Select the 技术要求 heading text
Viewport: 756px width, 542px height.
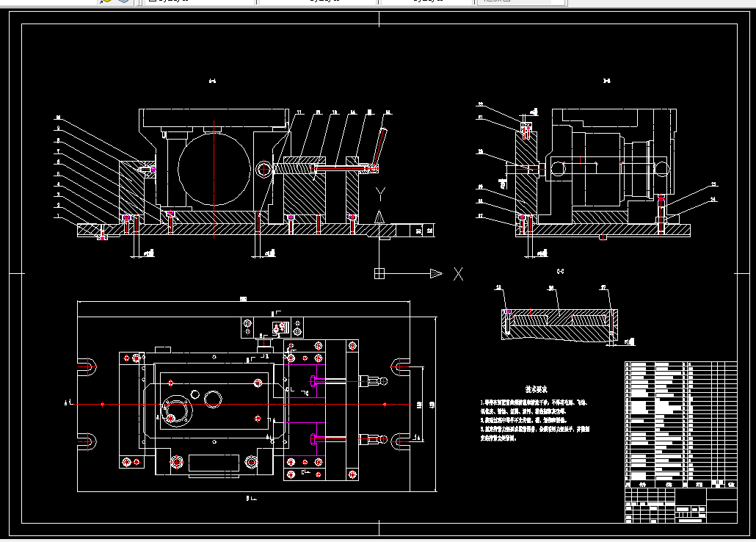tap(536, 389)
